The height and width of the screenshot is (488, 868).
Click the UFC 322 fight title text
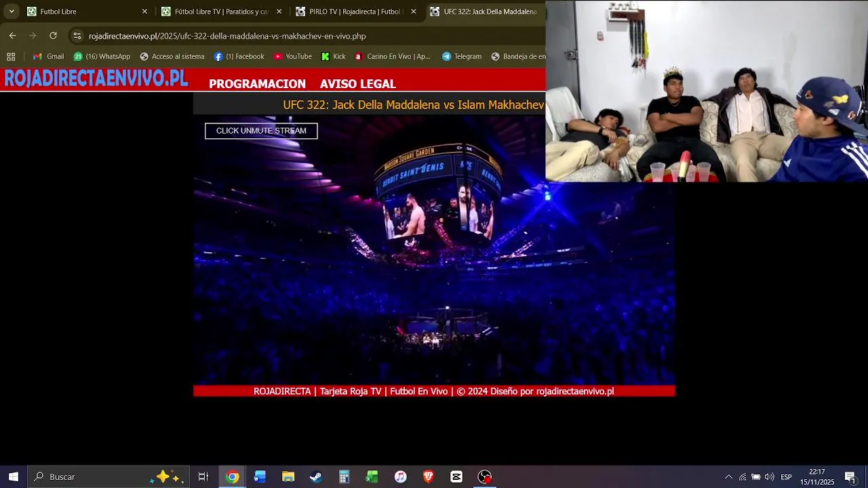(x=414, y=105)
